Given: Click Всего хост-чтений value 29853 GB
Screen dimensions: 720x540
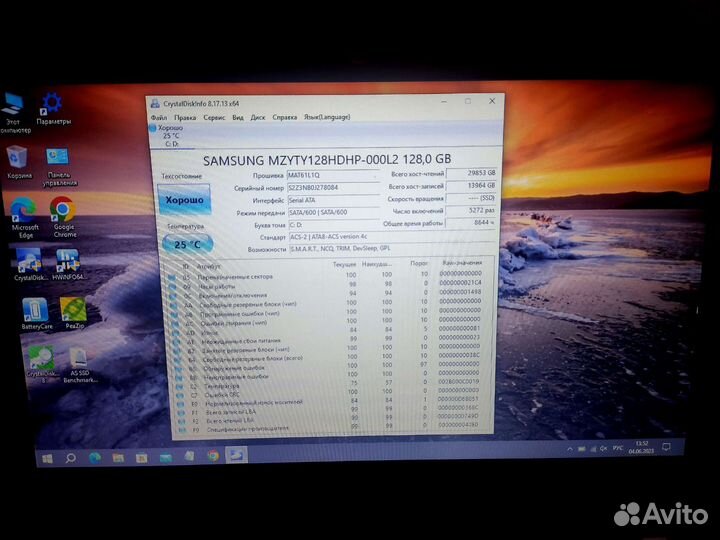Looking at the screenshot, I should (x=472, y=173).
